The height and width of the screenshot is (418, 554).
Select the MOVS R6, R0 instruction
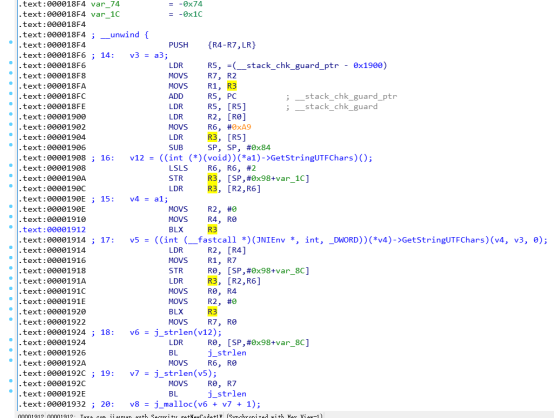point(202,363)
